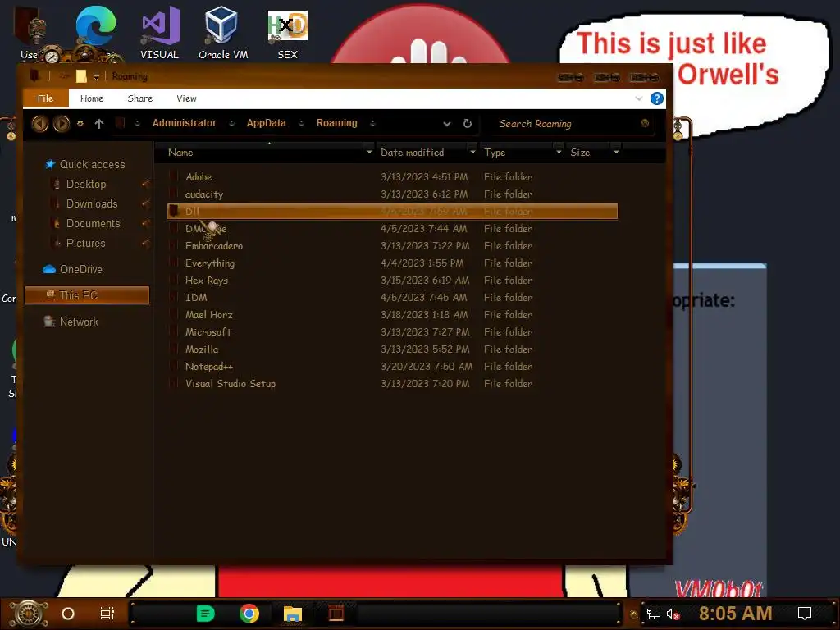Screen dimensions: 840x630
Task: Select the Everything folder
Action: pyautogui.click(x=392, y=263)
